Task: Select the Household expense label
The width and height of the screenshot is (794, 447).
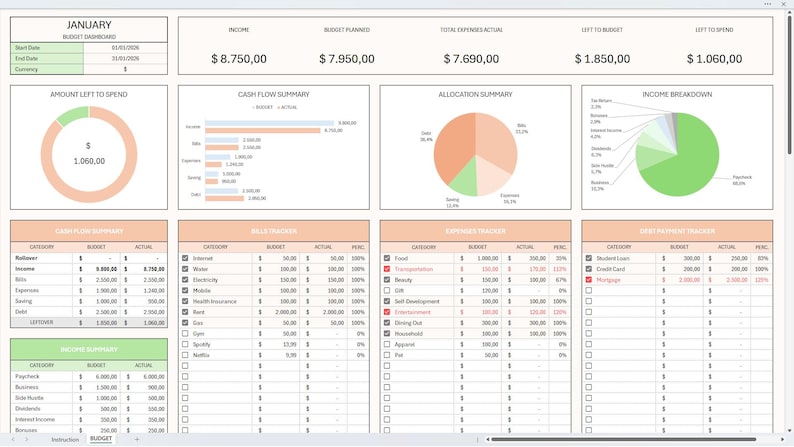Action: tap(409, 334)
